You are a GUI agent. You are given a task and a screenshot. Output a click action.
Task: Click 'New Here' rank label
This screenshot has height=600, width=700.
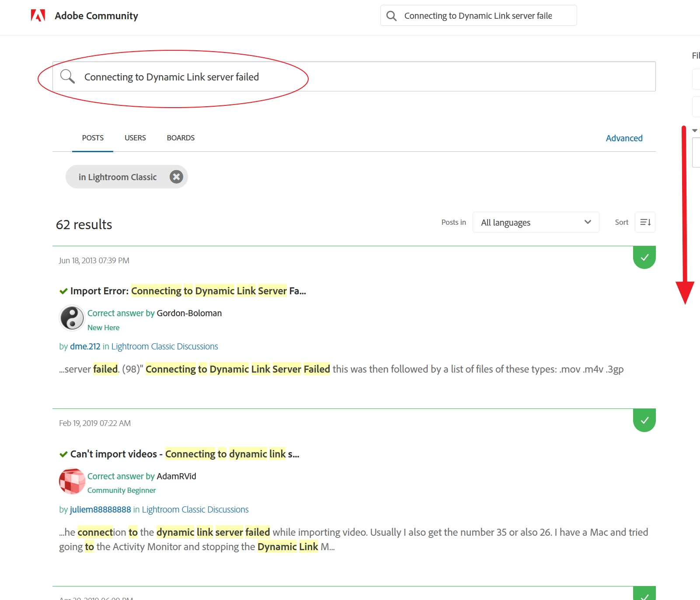tap(103, 328)
